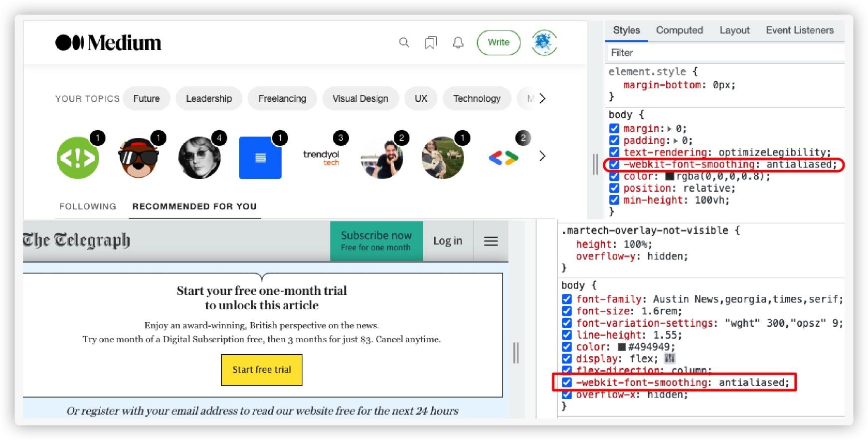Uncheck -webkit-font-smoothing in Telegraph body styles
The image size is (868, 440).
point(567,383)
